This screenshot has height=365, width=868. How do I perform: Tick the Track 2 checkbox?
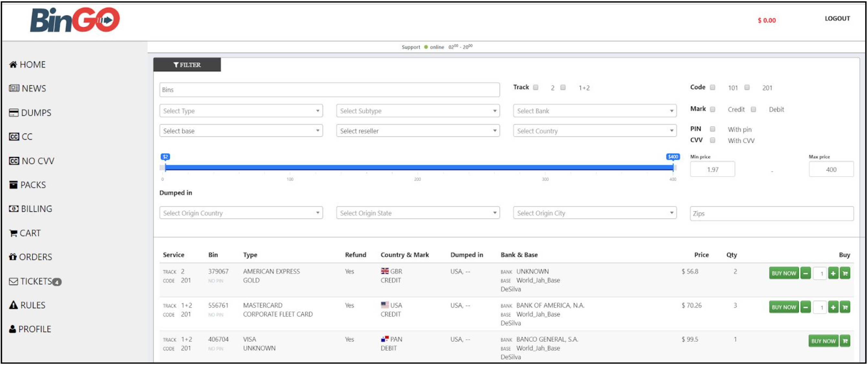tap(536, 88)
